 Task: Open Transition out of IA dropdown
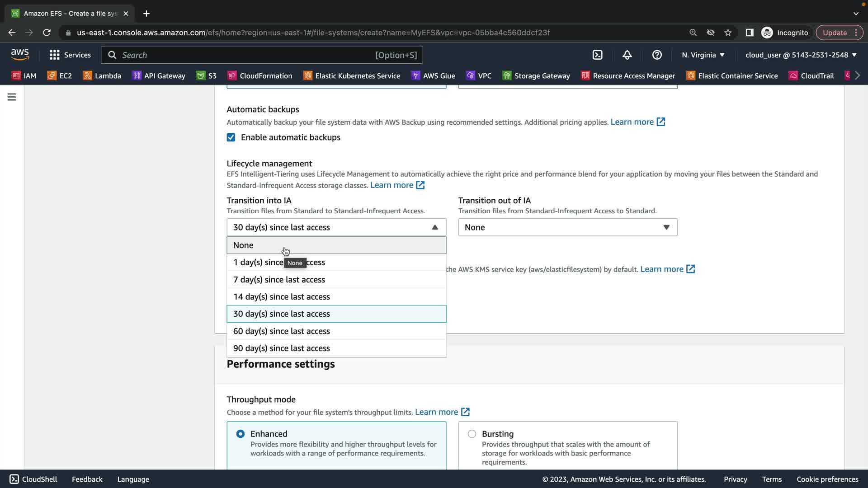click(x=567, y=227)
